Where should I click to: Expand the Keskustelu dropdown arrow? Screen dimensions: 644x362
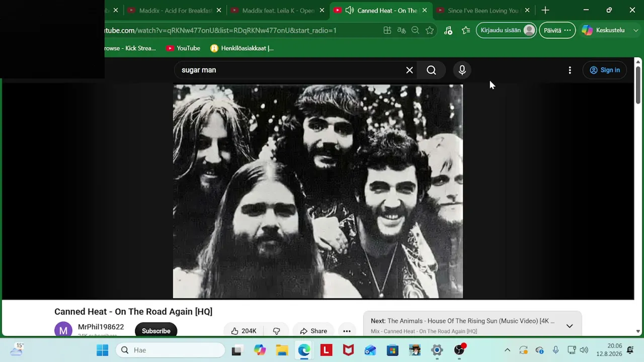point(635,31)
